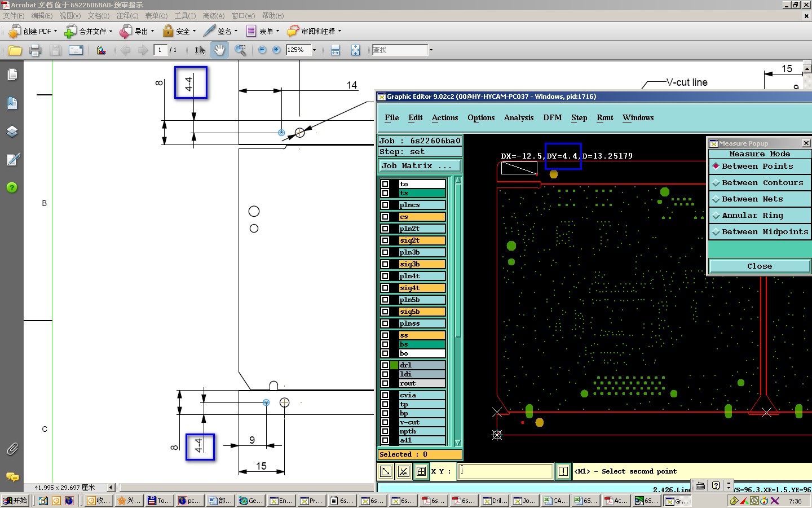Click the grid snap icon beside X Y
Viewport: 812px width, 508px height.
pyautogui.click(x=421, y=471)
